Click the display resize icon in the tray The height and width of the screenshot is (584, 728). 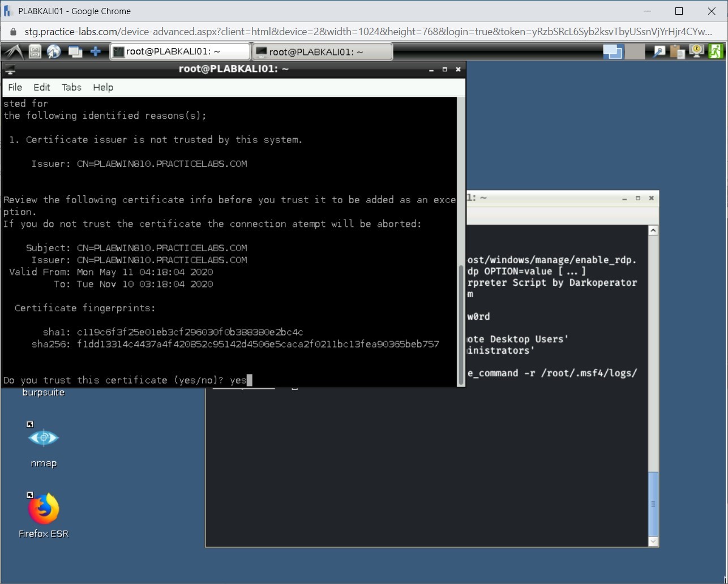(x=613, y=51)
